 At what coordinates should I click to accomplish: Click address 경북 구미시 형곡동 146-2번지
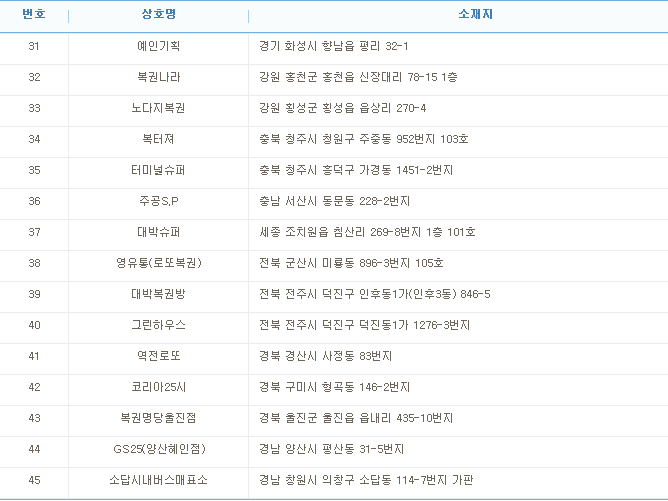coord(334,387)
